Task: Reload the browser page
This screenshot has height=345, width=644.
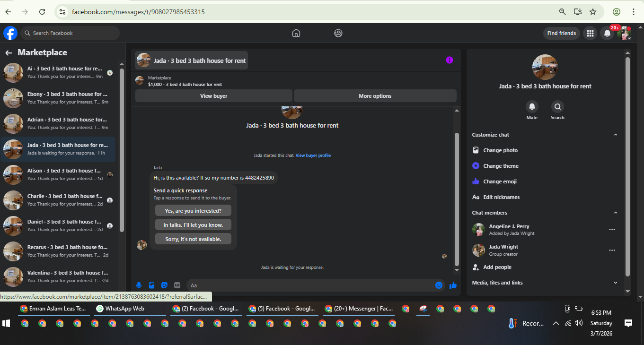Action: coord(42,12)
